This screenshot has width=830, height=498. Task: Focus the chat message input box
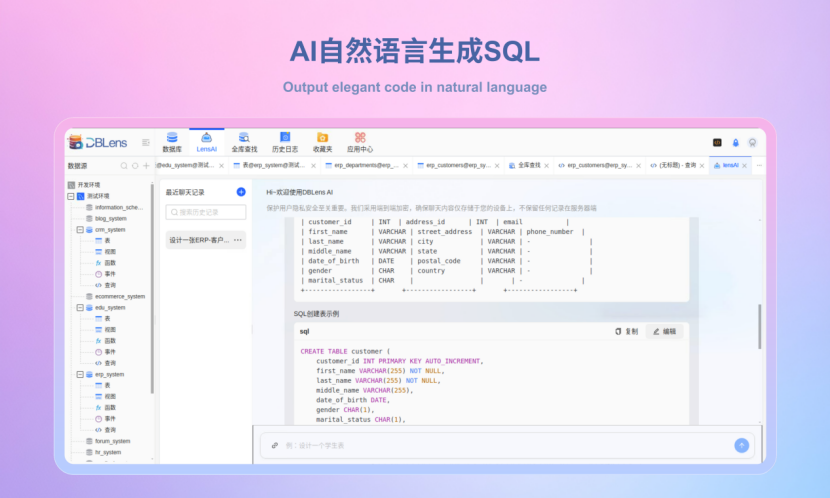507,445
